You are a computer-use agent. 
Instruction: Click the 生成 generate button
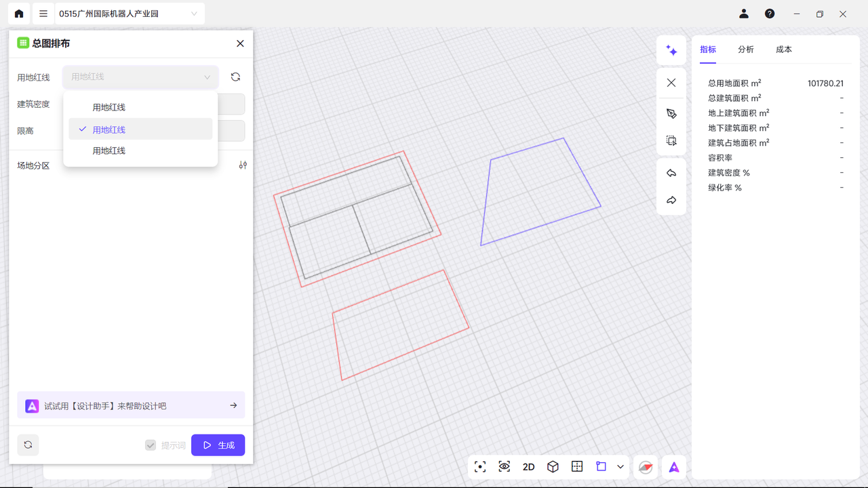pos(218,445)
